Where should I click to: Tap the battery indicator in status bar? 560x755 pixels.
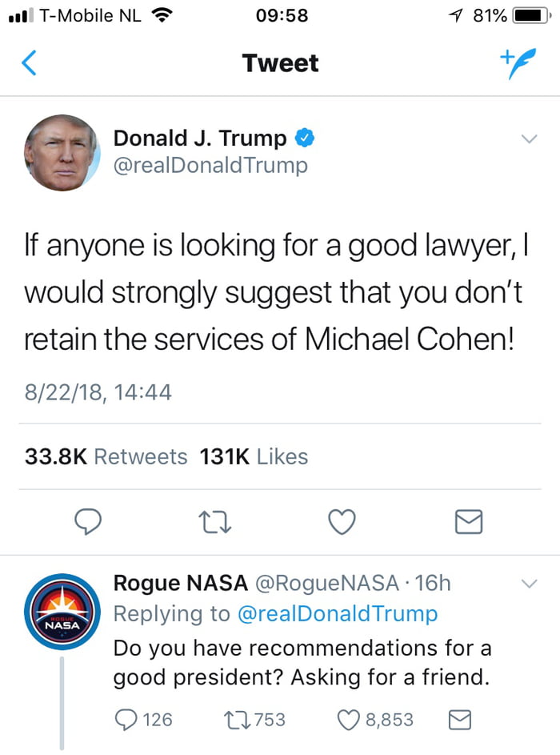530,15
